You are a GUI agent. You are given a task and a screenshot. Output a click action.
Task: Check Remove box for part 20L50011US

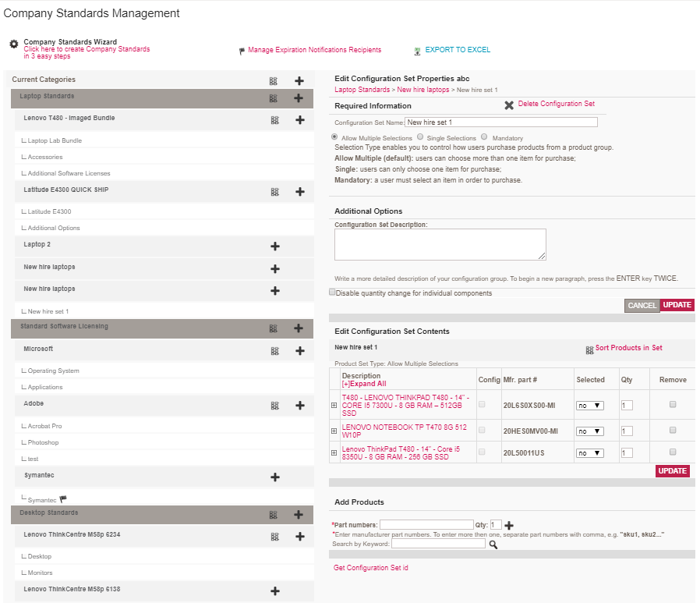tap(673, 452)
